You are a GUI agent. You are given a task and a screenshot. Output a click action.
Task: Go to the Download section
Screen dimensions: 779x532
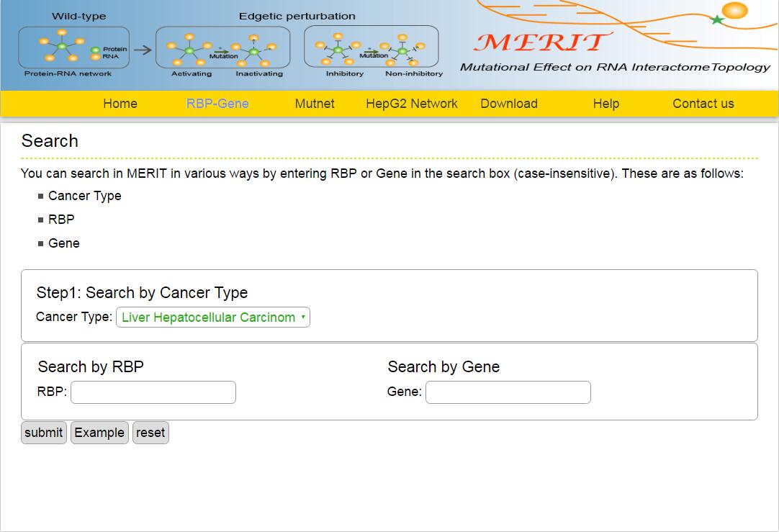click(509, 104)
